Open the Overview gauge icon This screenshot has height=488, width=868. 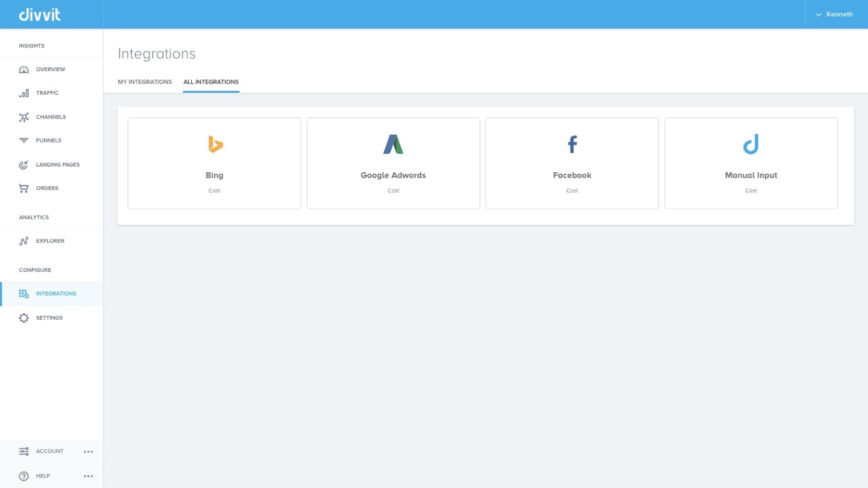[x=24, y=70]
